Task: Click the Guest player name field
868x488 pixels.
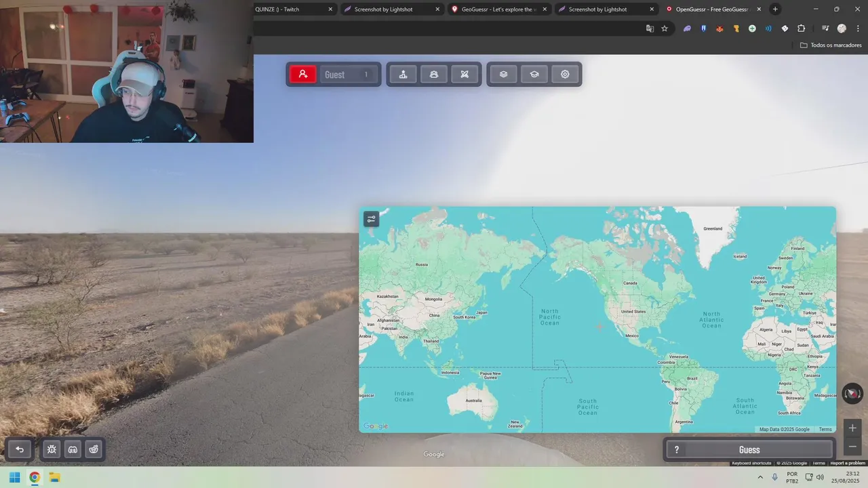Action: (348, 75)
